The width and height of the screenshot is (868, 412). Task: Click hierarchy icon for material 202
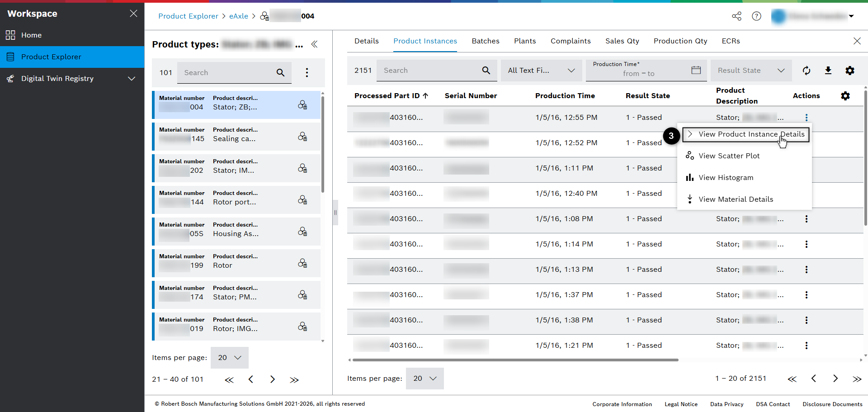302,168
